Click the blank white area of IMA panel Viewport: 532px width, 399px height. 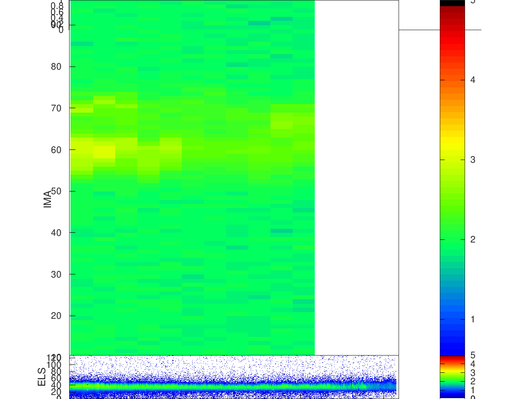(x=356, y=177)
